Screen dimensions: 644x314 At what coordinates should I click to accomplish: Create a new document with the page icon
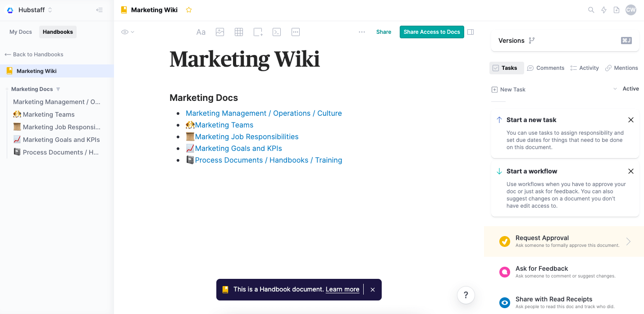[x=617, y=10]
